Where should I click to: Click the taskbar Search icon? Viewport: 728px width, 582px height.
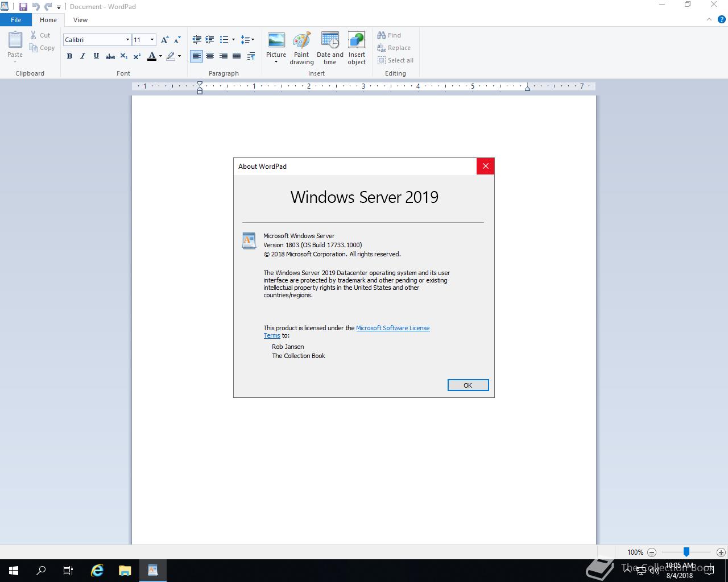pos(41,571)
